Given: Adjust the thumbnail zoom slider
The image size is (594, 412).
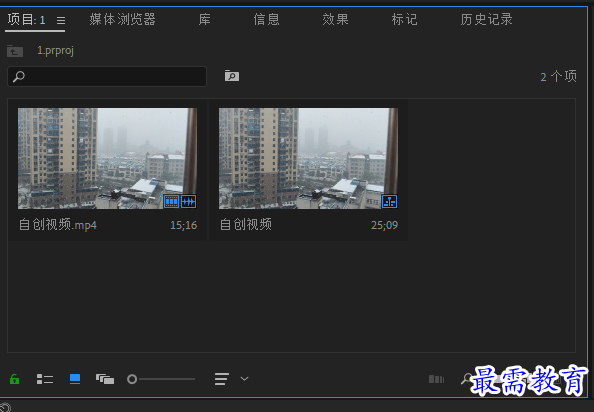Looking at the screenshot, I should point(161,379).
